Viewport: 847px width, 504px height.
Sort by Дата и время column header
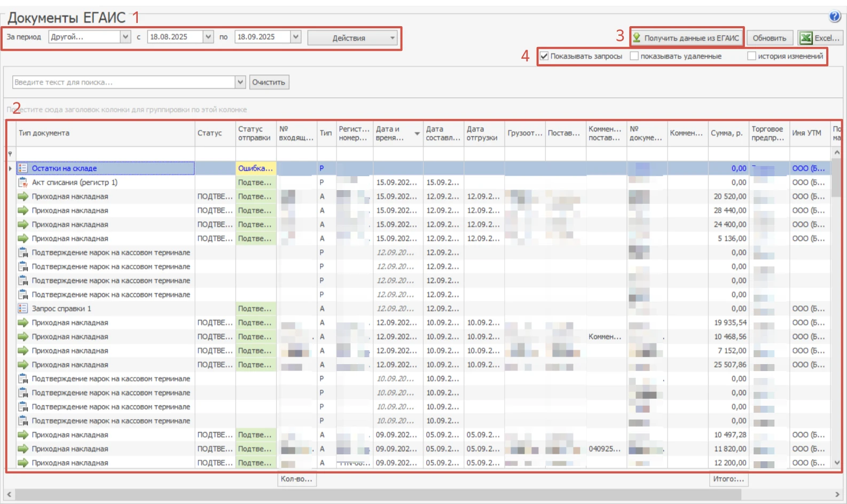[x=398, y=133]
